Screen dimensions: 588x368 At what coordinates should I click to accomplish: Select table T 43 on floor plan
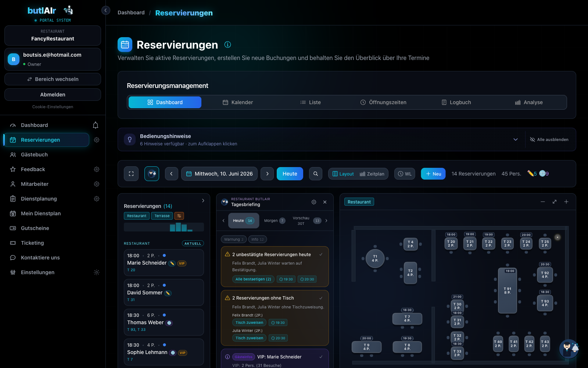(x=545, y=344)
